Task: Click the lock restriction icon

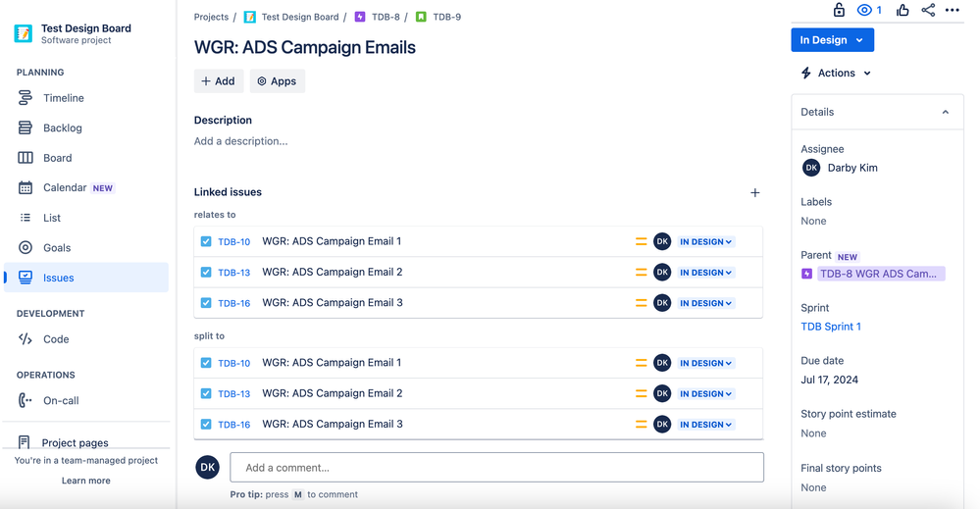Action: 839,10
